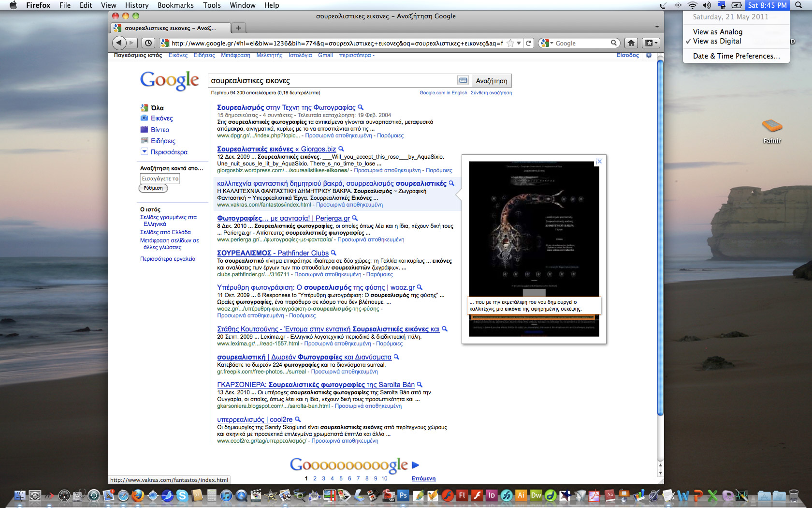Switch to Βίντεο in the left sidebar

point(159,130)
